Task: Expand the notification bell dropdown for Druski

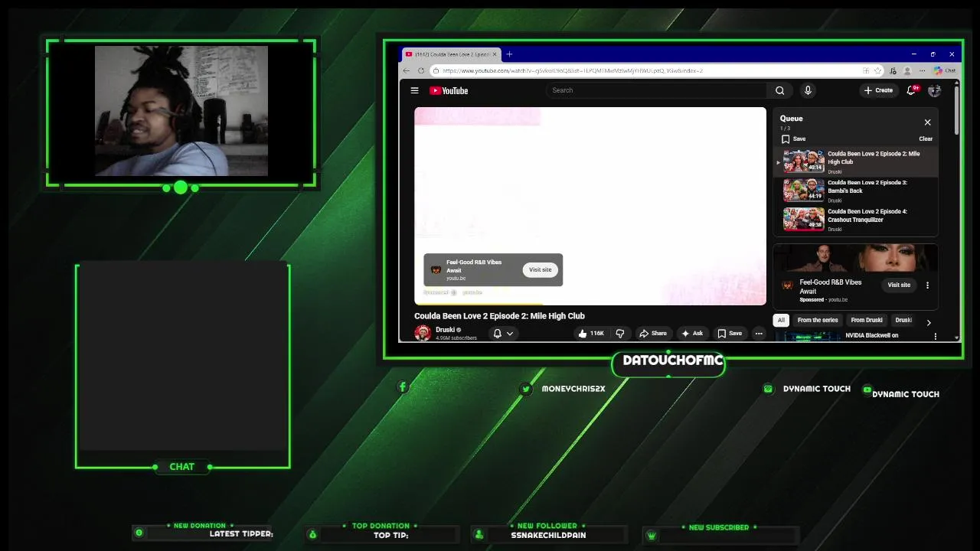Action: click(503, 334)
